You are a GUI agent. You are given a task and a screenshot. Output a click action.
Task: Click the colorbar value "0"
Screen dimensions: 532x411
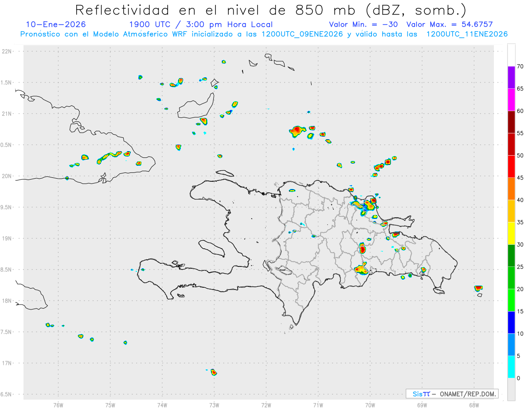point(518,378)
